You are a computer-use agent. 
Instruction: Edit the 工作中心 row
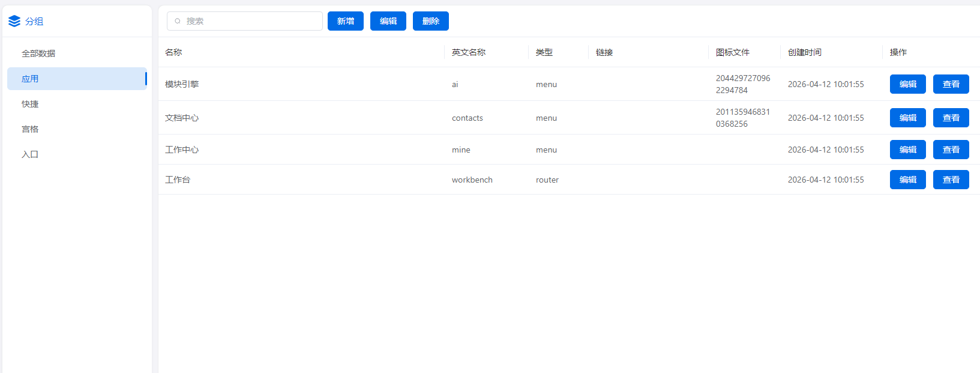[908, 150]
